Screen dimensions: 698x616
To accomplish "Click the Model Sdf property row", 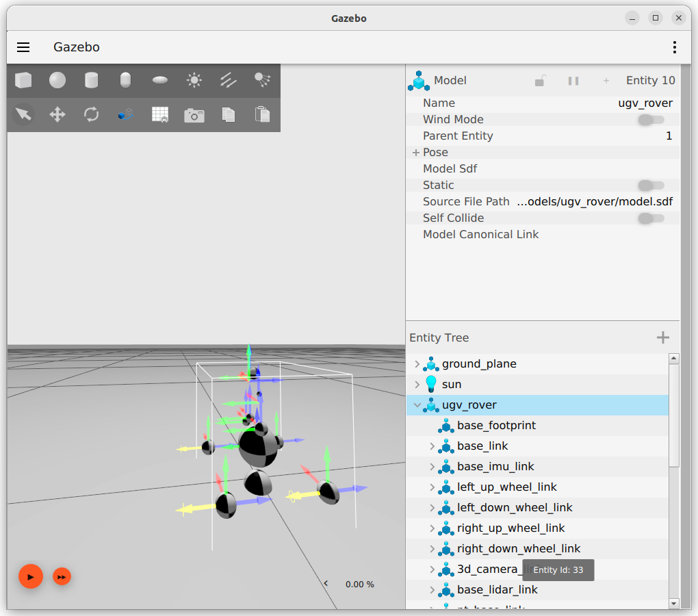I will coord(543,168).
